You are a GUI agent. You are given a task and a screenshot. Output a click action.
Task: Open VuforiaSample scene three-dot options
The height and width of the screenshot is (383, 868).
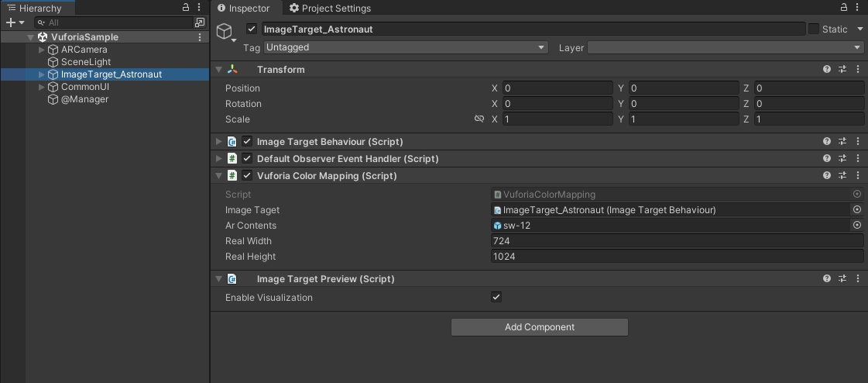(200, 37)
